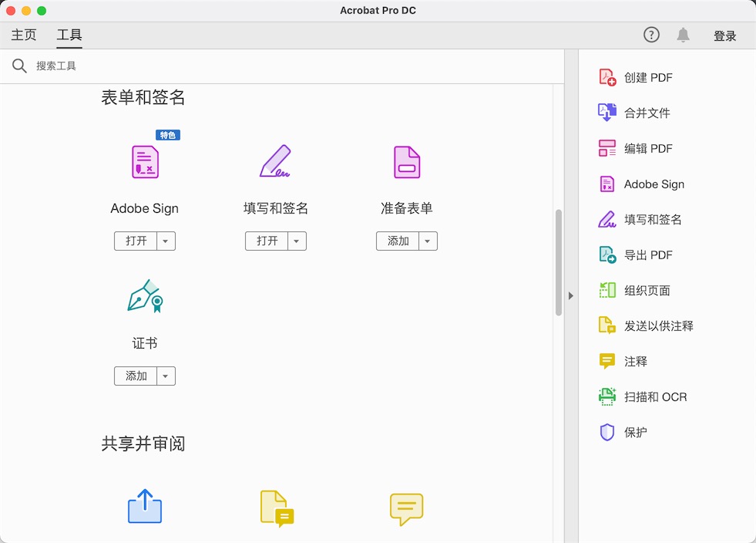756x543 pixels.
Task: Click the 发送以供注释 icon in sidebar
Action: pyautogui.click(x=607, y=325)
